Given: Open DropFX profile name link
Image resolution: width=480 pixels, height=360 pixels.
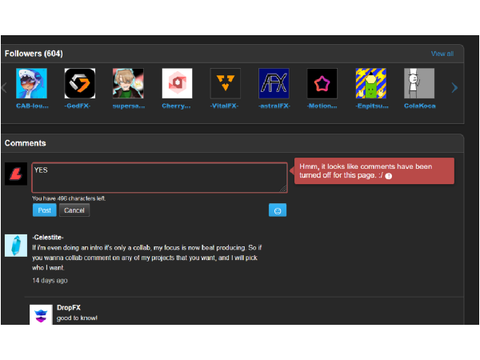Looking at the screenshot, I should (x=69, y=308).
